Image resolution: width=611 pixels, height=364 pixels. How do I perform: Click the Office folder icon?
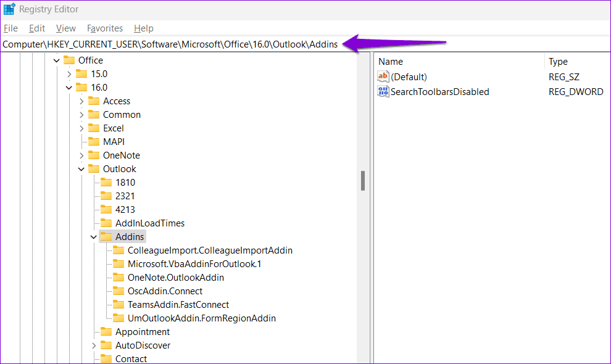pos(69,60)
